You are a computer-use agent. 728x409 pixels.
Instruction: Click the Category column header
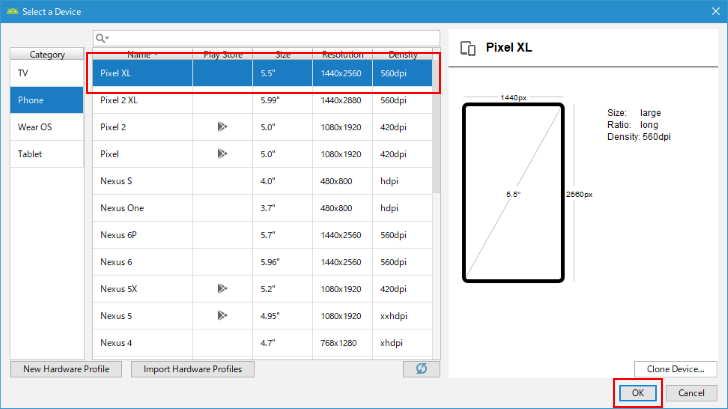click(46, 54)
